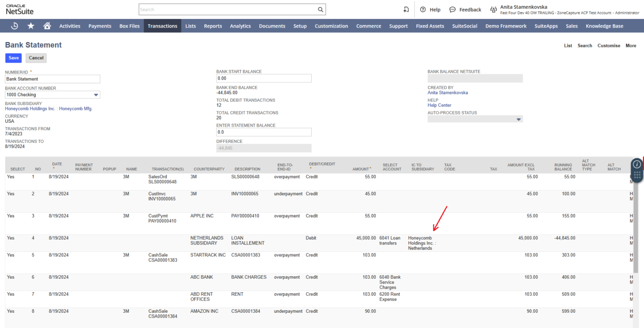Viewport: 644px width, 328px height.
Task: Click the Number/ID input field
Action: [53, 79]
